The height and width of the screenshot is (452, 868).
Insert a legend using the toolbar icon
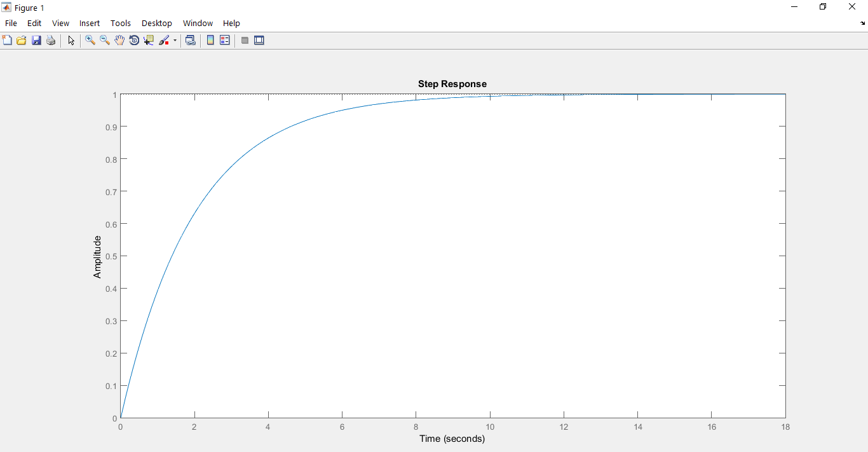225,40
